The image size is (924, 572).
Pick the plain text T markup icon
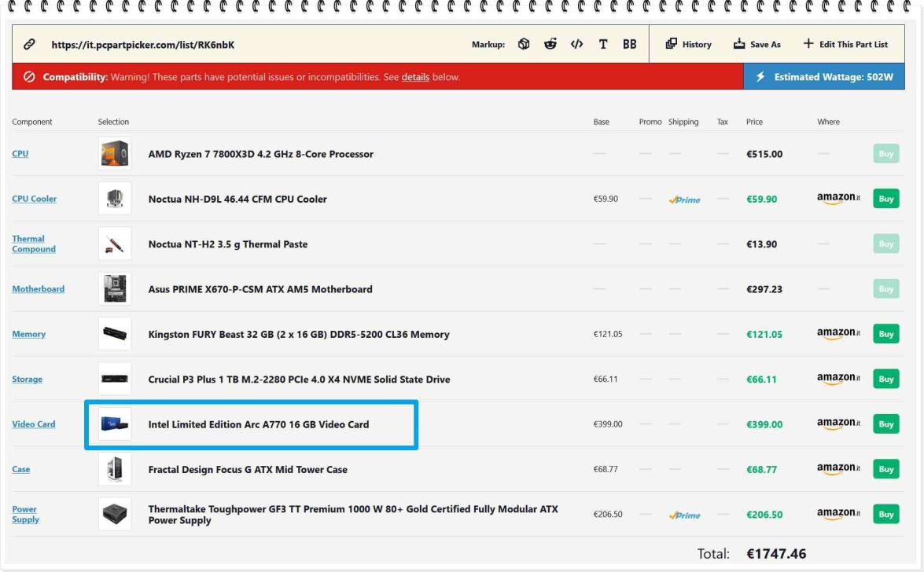603,44
